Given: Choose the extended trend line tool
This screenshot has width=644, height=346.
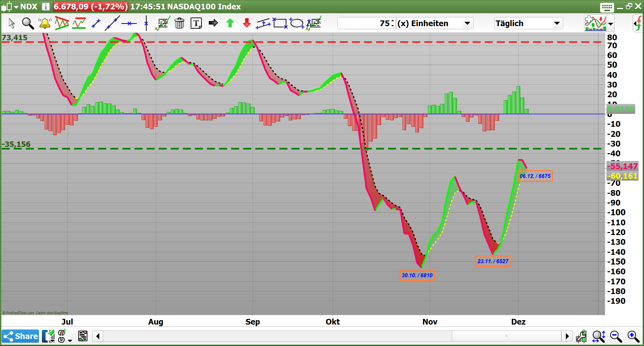Looking at the screenshot, I should [x=112, y=23].
